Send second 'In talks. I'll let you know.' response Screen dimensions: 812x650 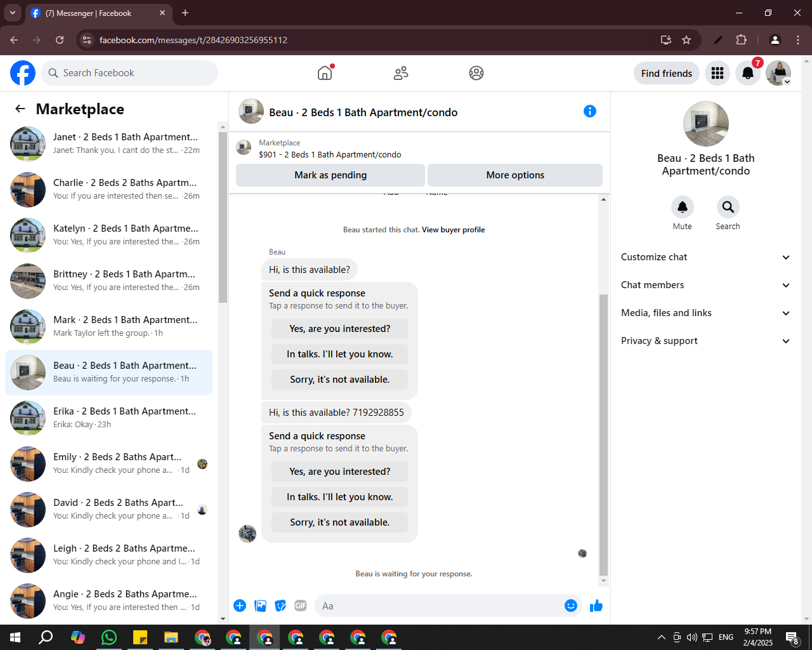[340, 497]
